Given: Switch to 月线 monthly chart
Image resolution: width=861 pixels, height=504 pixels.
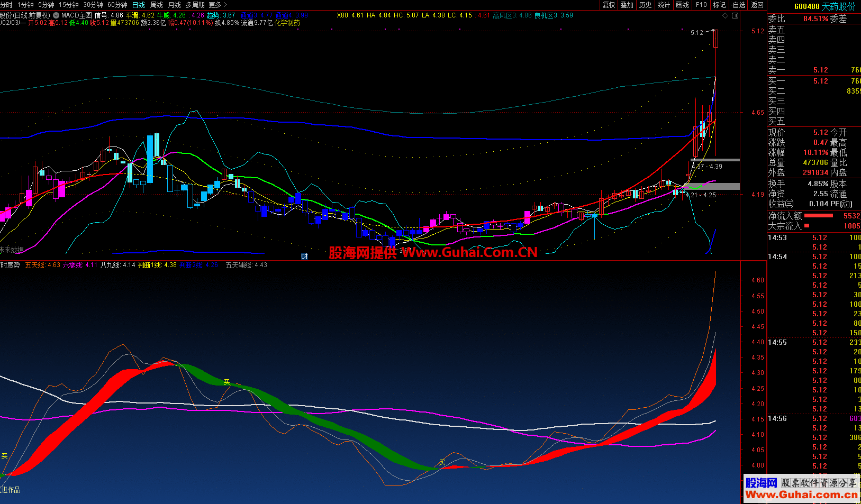Looking at the screenshot, I should tap(175, 5).
